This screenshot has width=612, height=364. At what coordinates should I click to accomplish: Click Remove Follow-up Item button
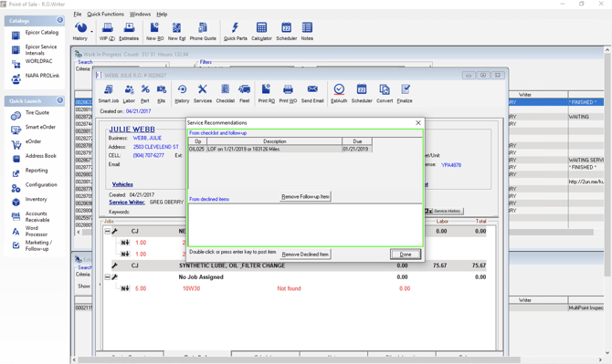306,196
